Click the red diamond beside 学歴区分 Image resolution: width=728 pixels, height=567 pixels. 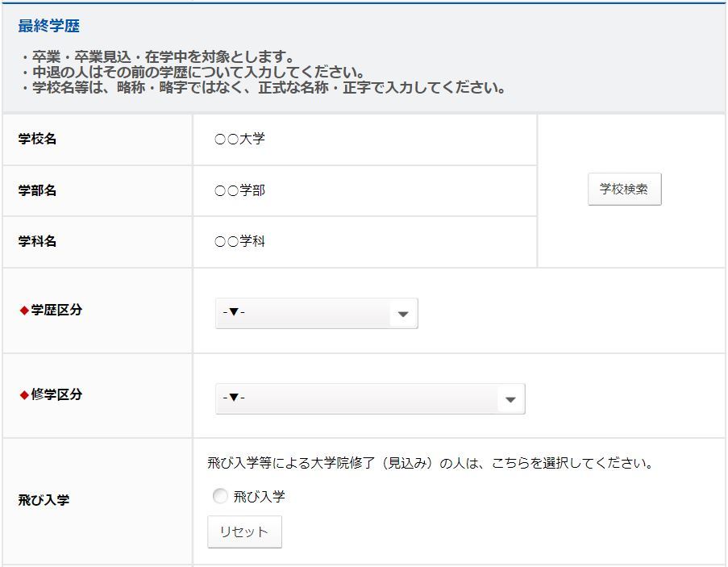pos(23,311)
